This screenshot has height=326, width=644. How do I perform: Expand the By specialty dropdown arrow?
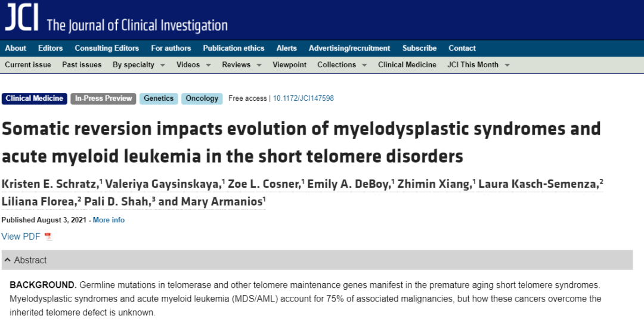click(163, 66)
